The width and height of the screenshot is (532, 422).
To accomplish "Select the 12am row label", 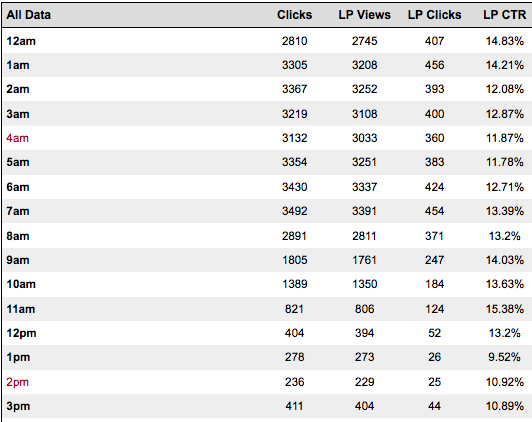I will click(21, 41).
